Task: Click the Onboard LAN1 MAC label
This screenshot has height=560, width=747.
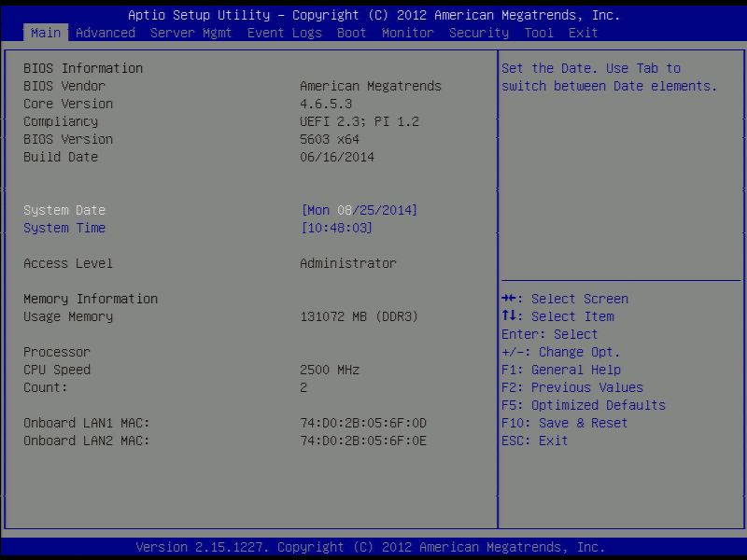Action: tap(86, 423)
